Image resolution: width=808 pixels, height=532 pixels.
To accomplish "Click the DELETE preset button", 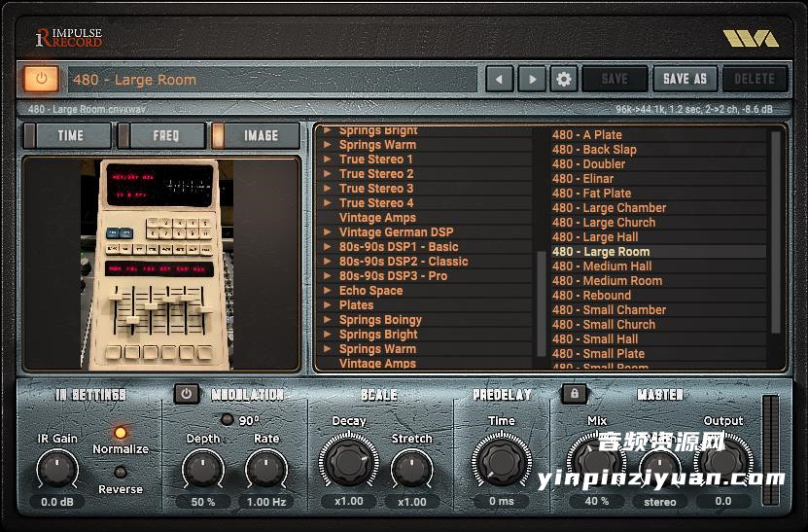I will click(x=755, y=79).
